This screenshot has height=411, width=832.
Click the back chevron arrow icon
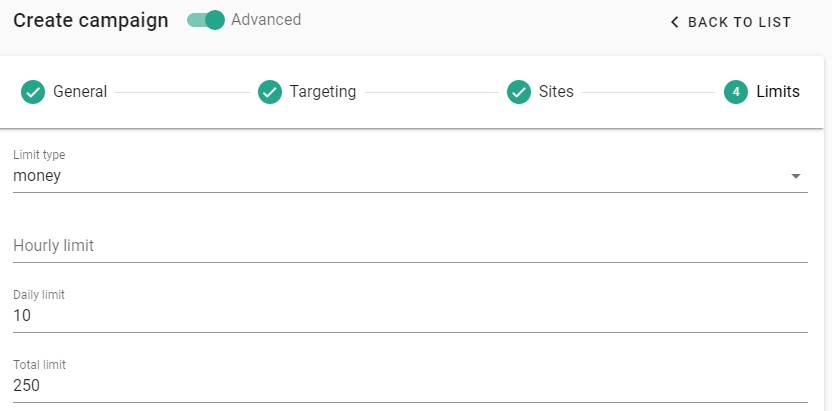pos(675,22)
